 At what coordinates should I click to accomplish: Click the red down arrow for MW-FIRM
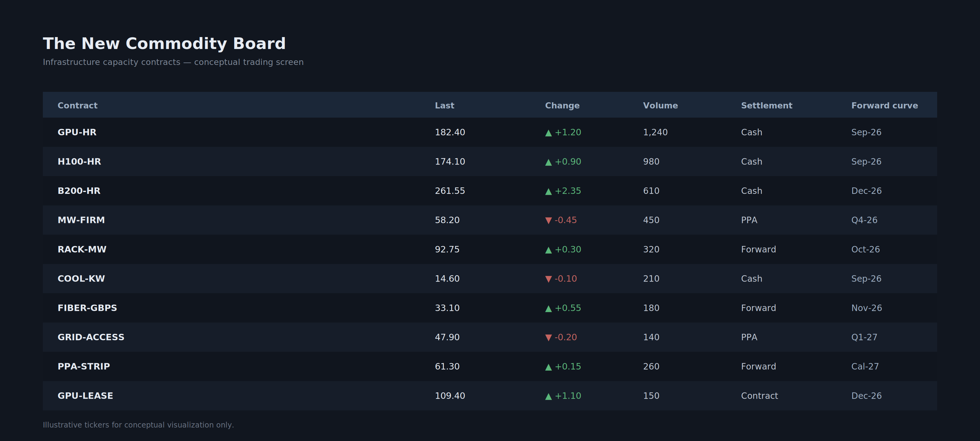[548, 221]
